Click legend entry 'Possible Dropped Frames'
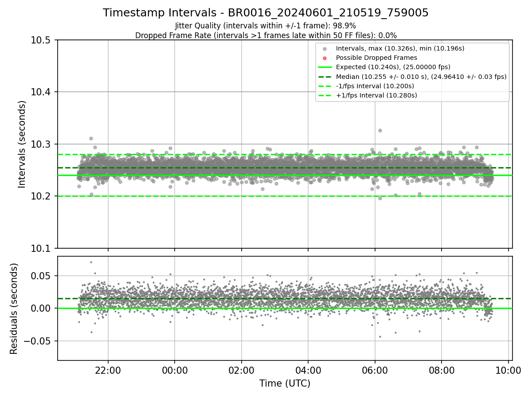 376,58
